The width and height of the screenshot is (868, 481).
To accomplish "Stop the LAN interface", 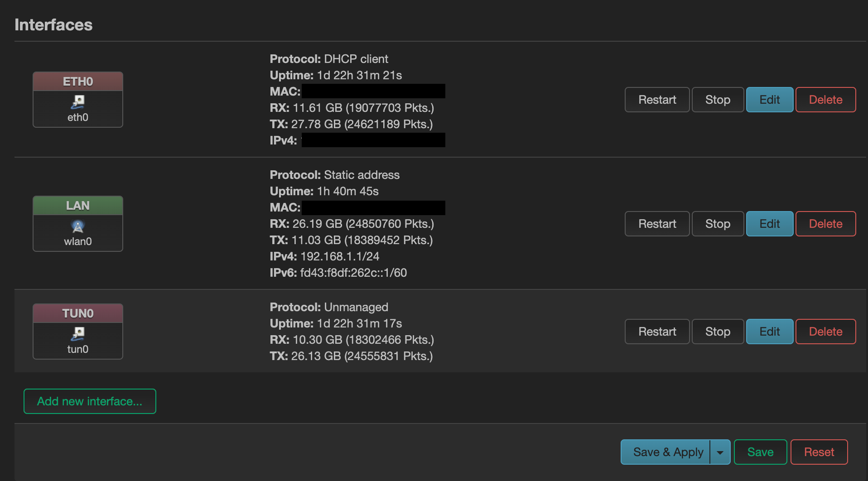I will pos(718,224).
